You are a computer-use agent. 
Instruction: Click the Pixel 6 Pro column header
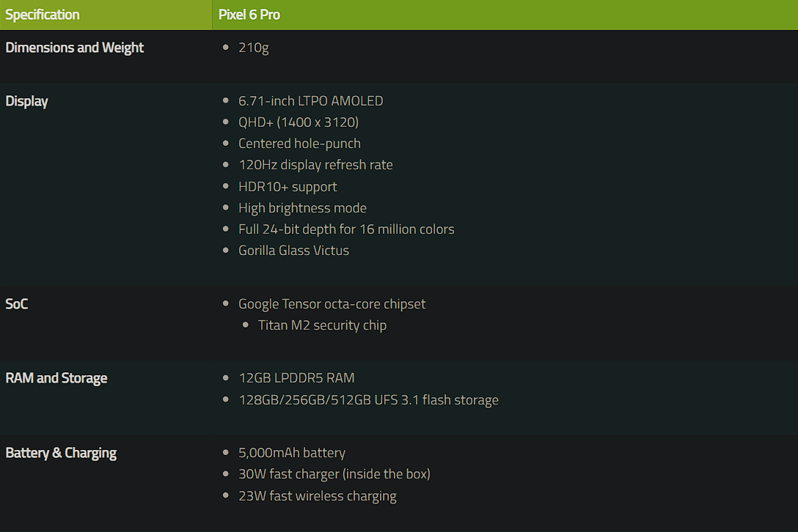(x=249, y=15)
